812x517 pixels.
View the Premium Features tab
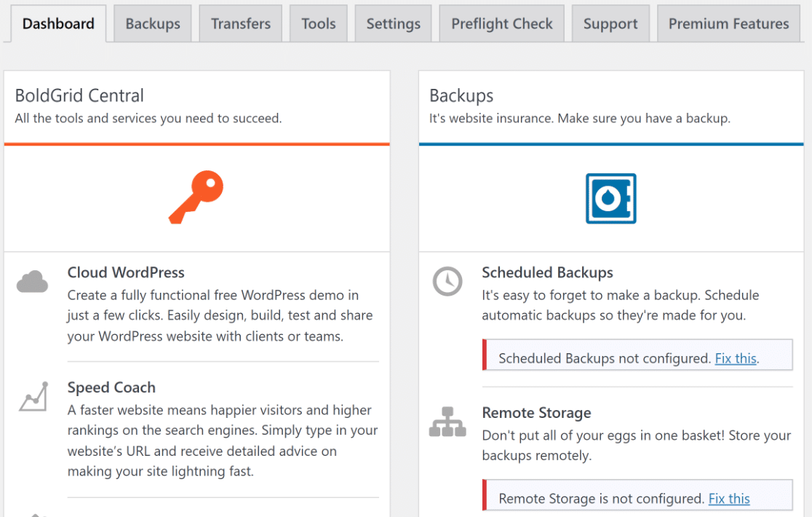click(x=728, y=24)
